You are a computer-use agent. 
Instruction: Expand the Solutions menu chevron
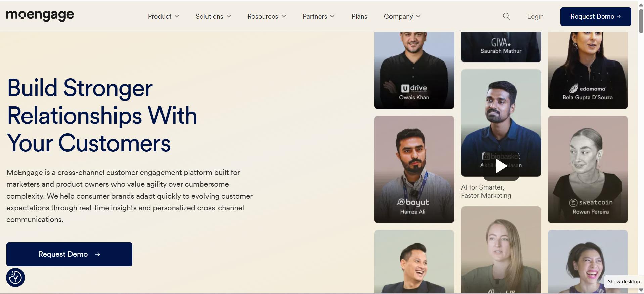tap(229, 16)
